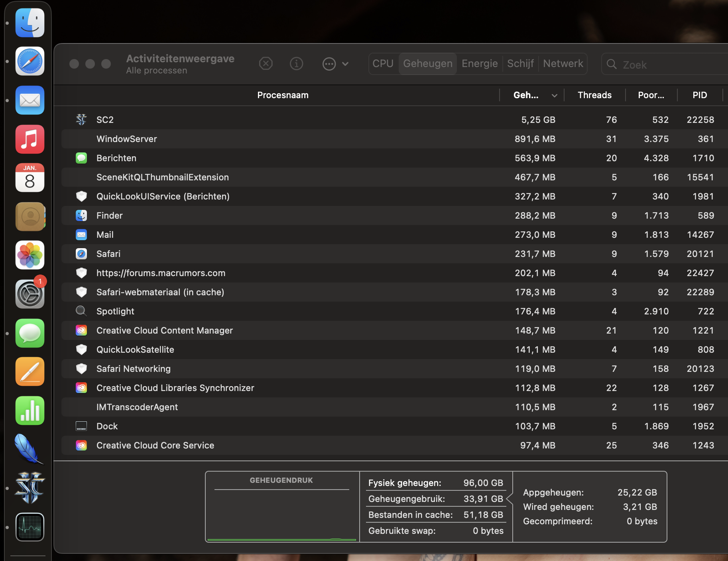Click the Geheugengebruik value 33,91 GB
Viewport: 728px width, 561px height.
[483, 499]
